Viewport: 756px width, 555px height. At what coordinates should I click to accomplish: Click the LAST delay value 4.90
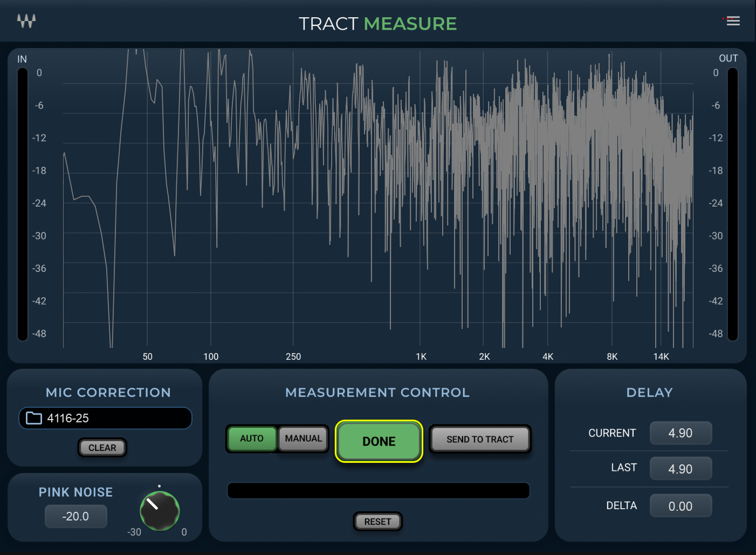point(681,469)
